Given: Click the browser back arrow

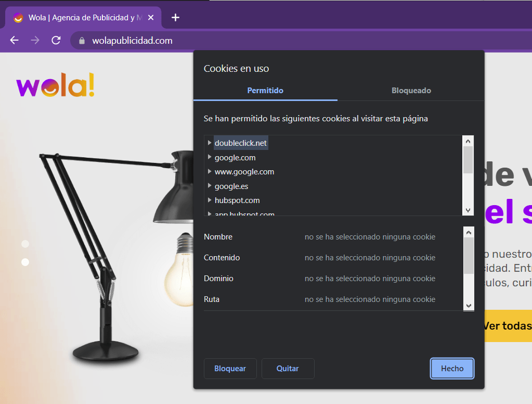Looking at the screenshot, I should 14,41.
